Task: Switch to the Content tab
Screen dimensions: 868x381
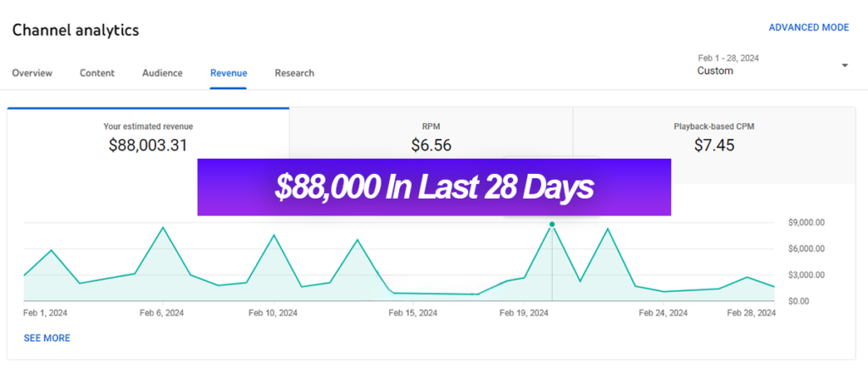Action: pyautogui.click(x=97, y=73)
